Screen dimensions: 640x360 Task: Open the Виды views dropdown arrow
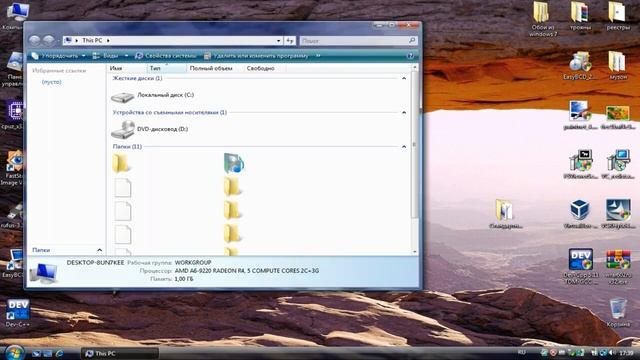click(x=126, y=56)
